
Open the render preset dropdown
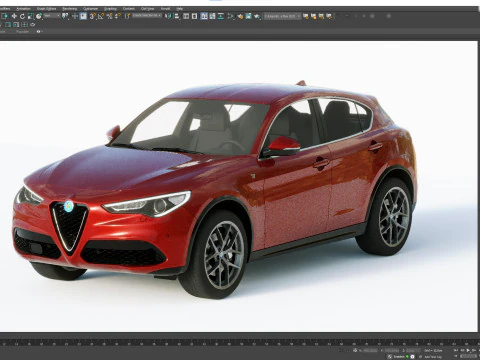coord(282,16)
